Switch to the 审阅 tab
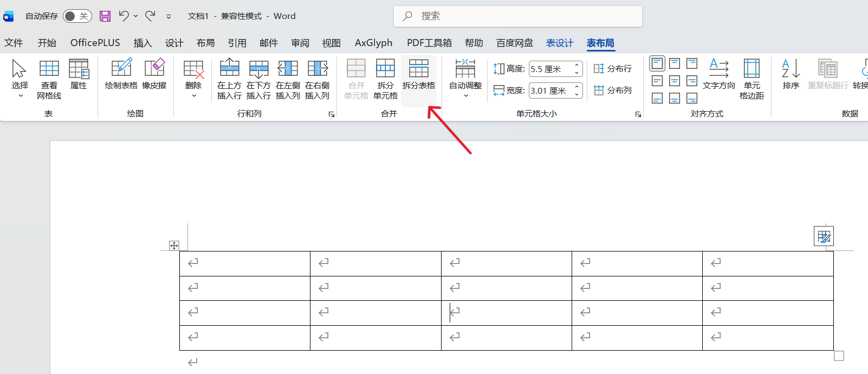 (x=300, y=43)
